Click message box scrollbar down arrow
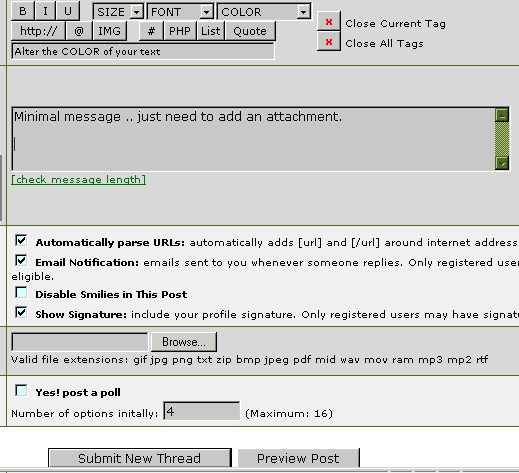This screenshot has width=519, height=473. click(x=502, y=163)
